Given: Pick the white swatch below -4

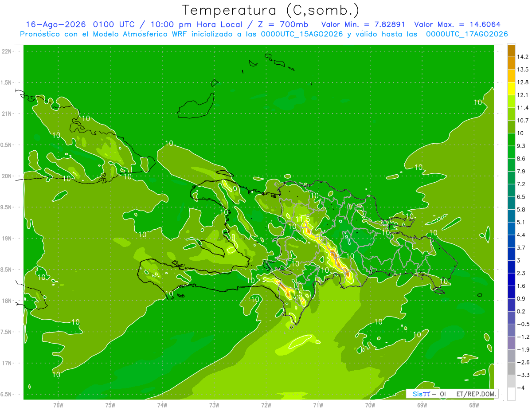Looking at the screenshot, I should [511, 394].
